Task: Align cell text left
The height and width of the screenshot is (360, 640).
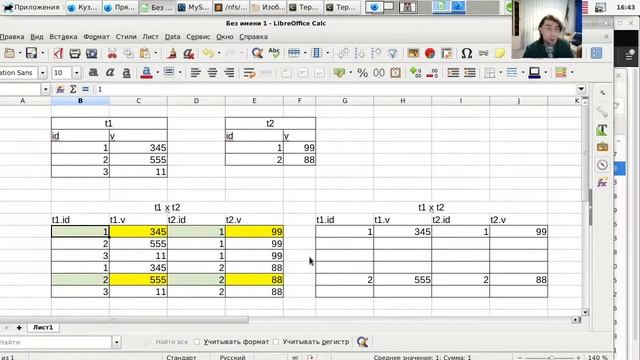Action: pyautogui.click(x=196, y=73)
